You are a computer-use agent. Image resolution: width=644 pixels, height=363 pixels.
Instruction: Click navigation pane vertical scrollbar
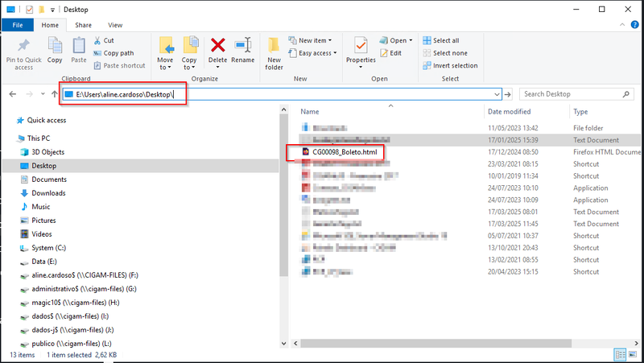(x=283, y=195)
